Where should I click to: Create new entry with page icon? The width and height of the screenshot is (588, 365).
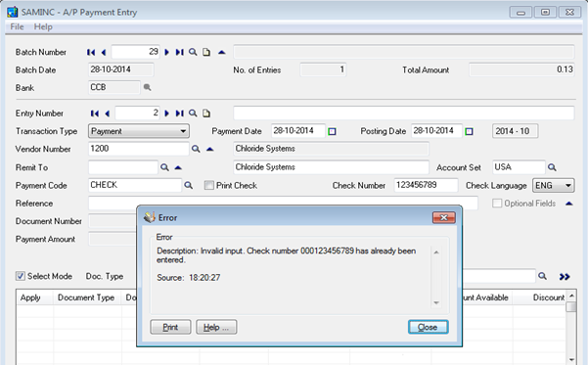tap(206, 114)
